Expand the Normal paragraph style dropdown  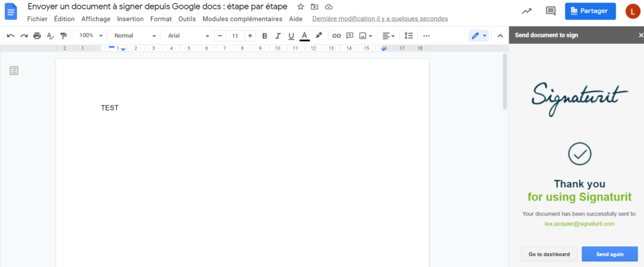click(x=135, y=36)
